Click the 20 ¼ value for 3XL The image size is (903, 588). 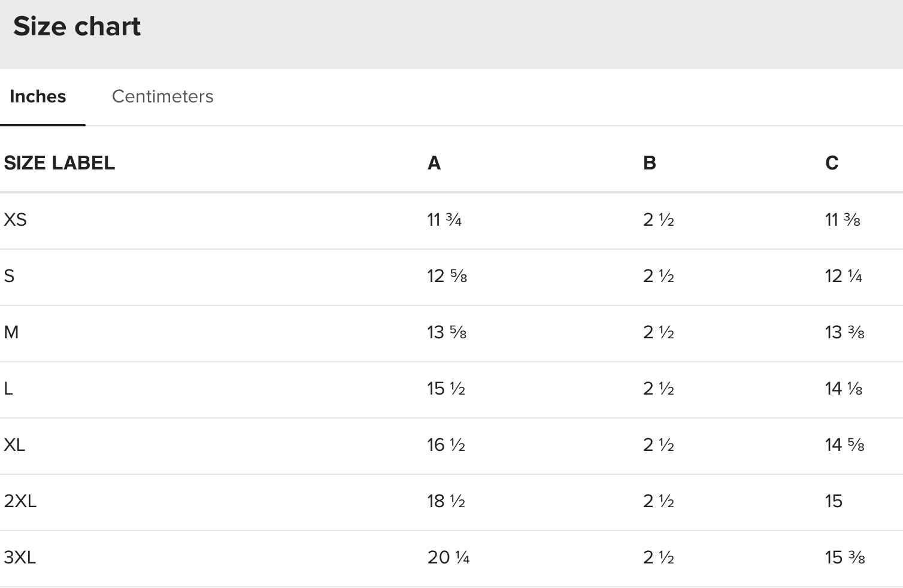click(449, 557)
